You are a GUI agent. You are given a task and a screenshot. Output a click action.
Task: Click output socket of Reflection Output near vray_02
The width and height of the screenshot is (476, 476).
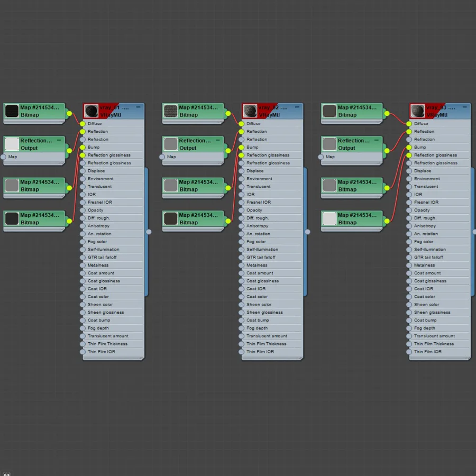tap(228, 151)
